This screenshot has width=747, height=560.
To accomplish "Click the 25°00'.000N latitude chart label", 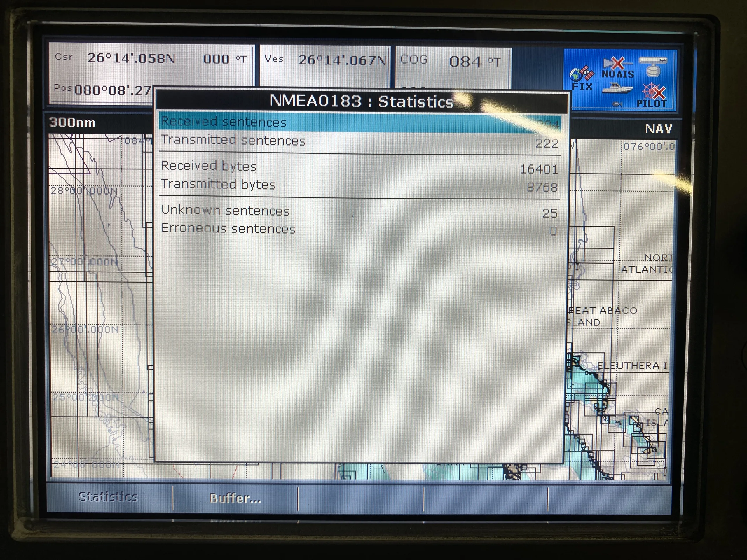I will (86, 397).
